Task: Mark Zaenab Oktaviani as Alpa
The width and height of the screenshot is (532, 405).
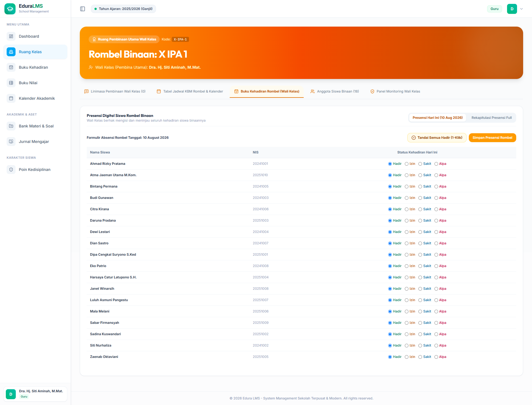Action: pyautogui.click(x=436, y=357)
